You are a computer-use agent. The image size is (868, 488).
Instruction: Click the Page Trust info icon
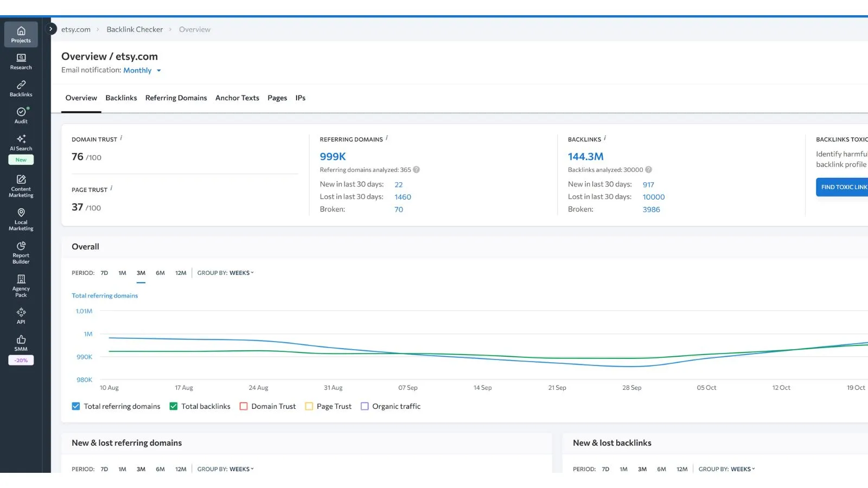click(111, 188)
